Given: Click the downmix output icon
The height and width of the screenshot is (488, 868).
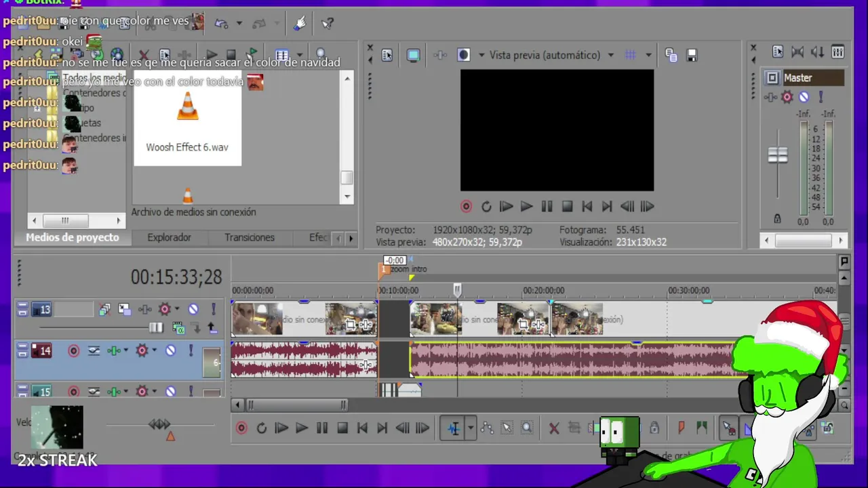Looking at the screenshot, I should [x=797, y=52].
